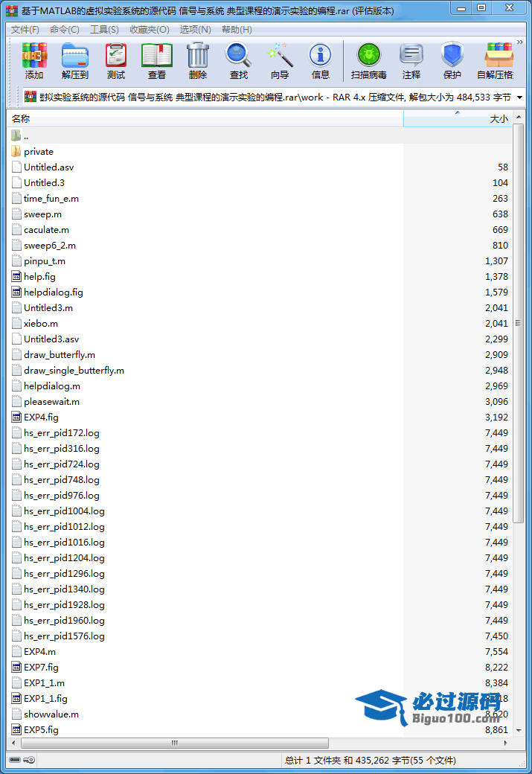Open the 帮助(H) menu
532x774 pixels.
237,30
